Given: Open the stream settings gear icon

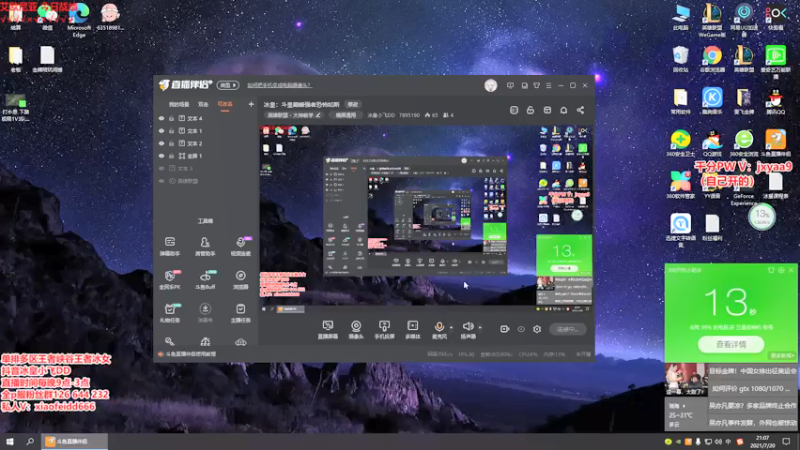Looking at the screenshot, I should 537,329.
